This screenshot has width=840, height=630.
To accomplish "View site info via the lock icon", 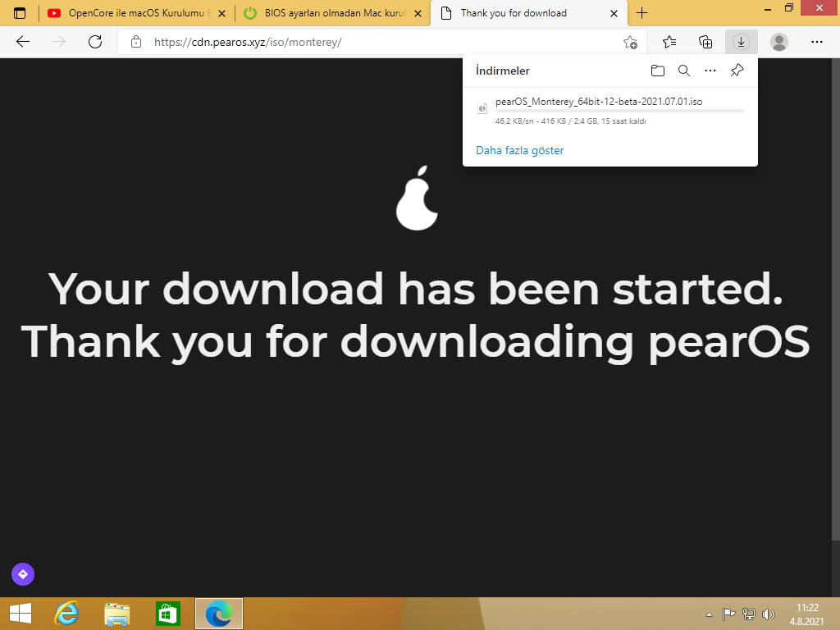I will coord(136,42).
